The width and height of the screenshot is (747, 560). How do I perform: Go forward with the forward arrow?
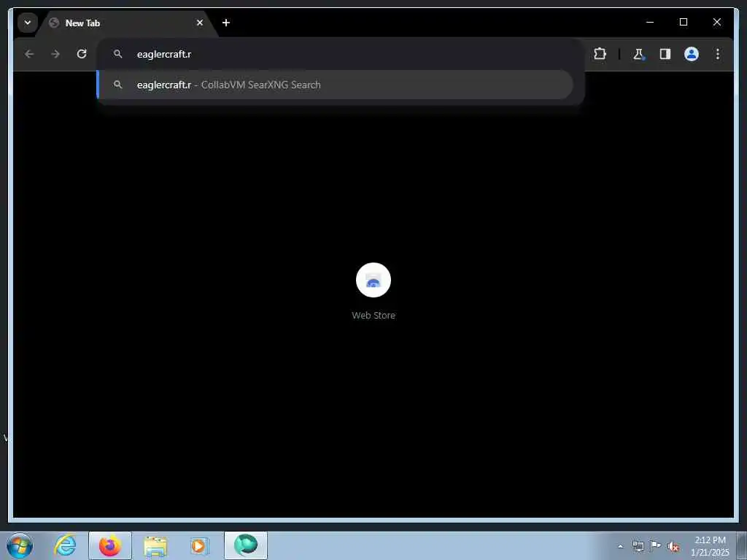(55, 54)
